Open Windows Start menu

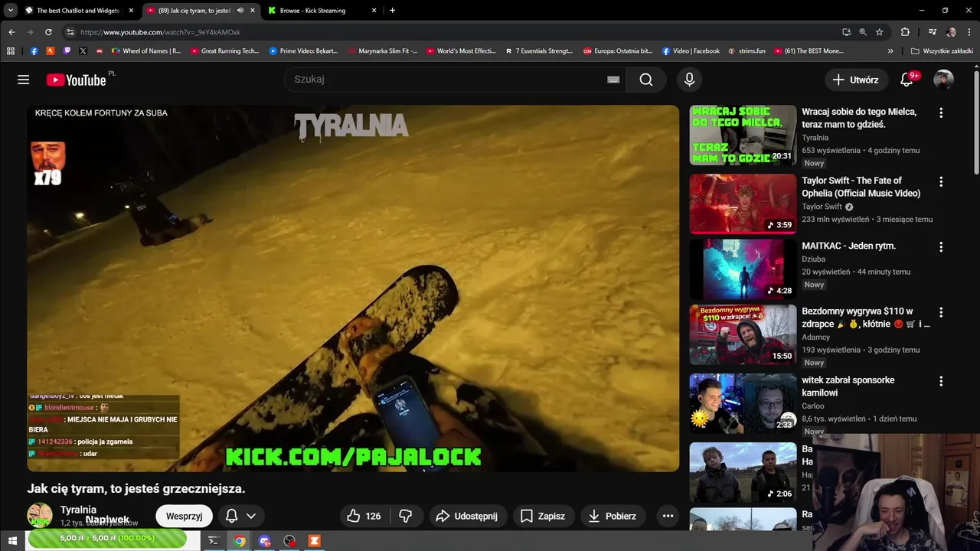click(12, 540)
